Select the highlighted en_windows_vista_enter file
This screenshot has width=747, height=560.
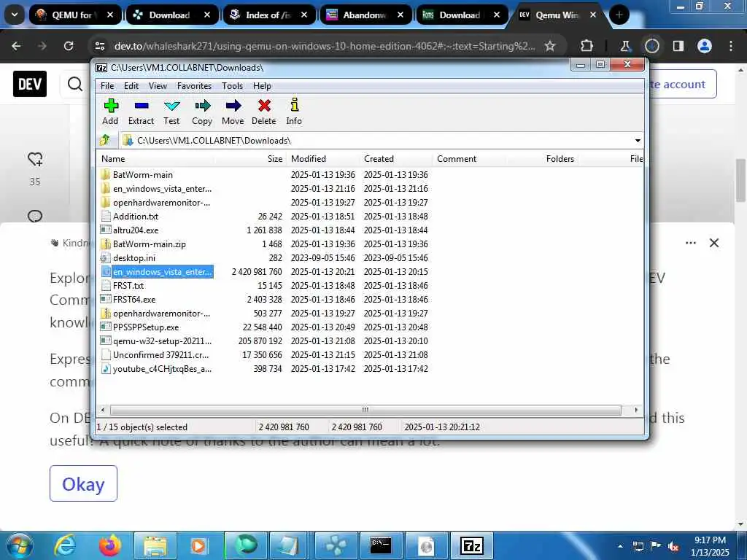(162, 271)
